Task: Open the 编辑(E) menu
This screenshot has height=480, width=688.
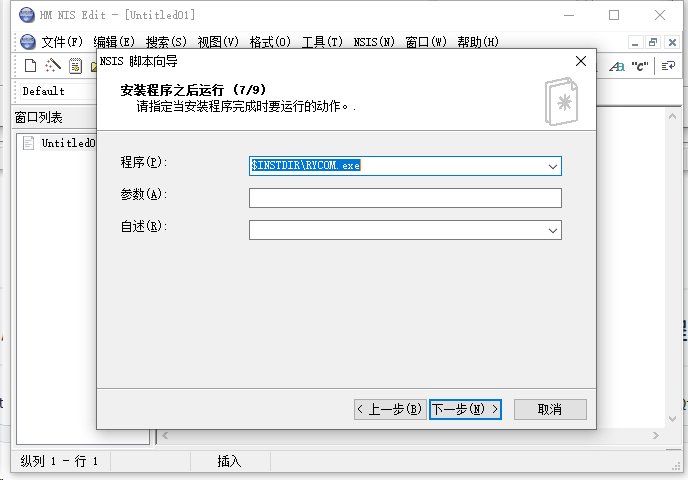Action: coord(114,42)
